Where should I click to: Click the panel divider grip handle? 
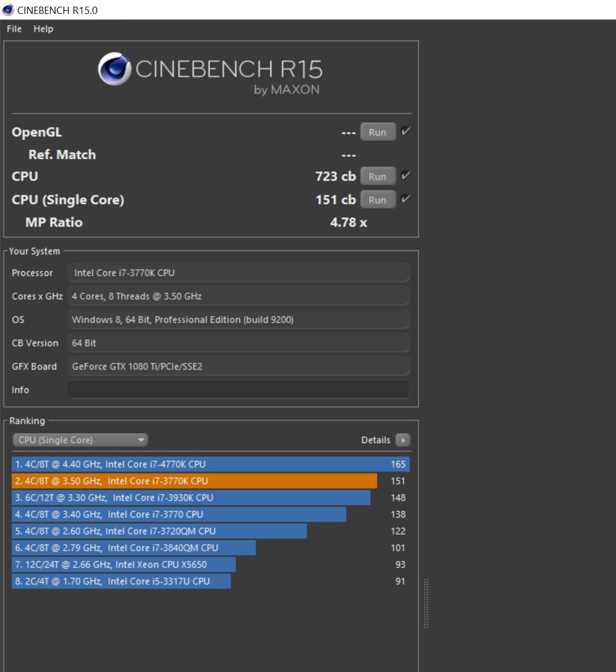426,603
